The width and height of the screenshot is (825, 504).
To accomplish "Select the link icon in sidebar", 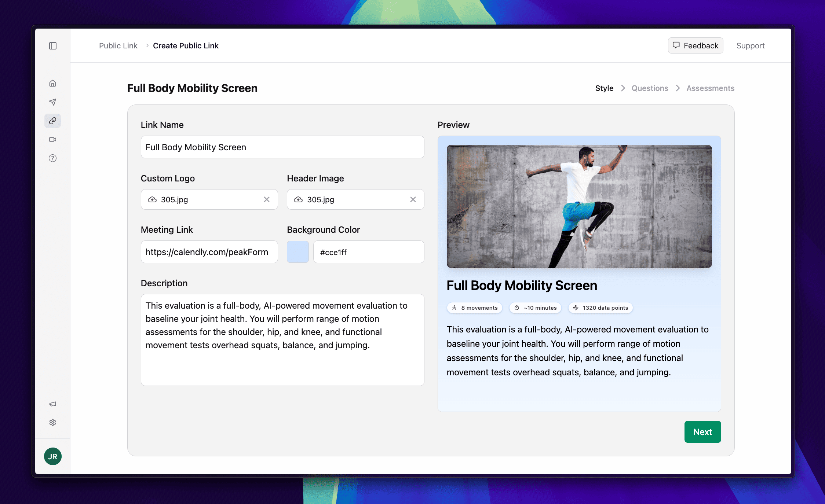I will 53,121.
